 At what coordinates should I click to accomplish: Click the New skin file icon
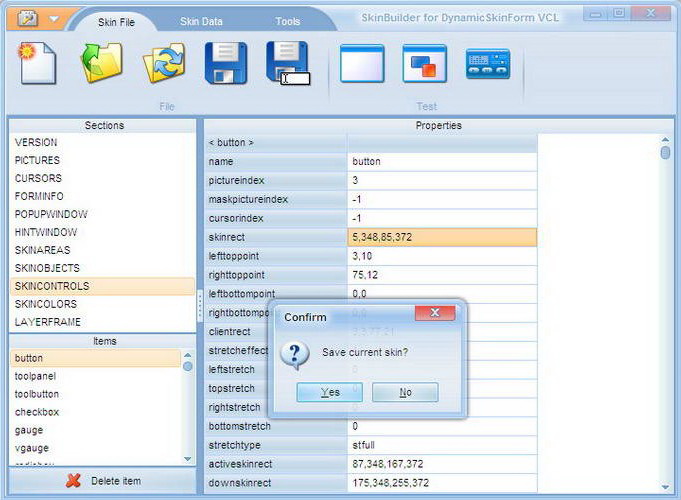[x=37, y=63]
